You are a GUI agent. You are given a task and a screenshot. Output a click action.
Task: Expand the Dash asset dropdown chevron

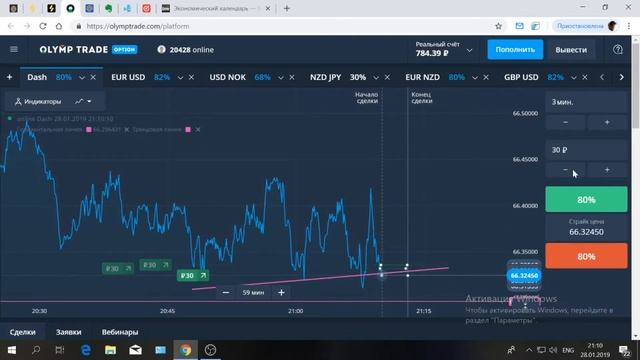pyautogui.click(x=82, y=78)
